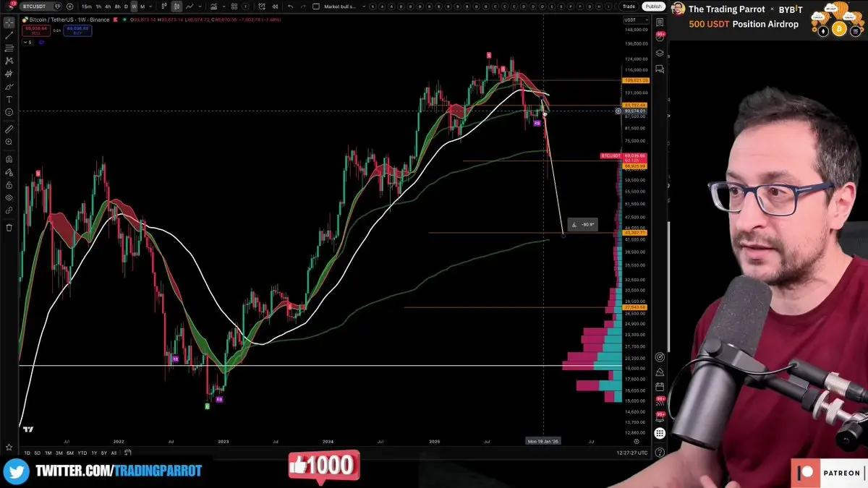Select the 1M date range
This screenshot has width=868, height=488.
click(48, 453)
